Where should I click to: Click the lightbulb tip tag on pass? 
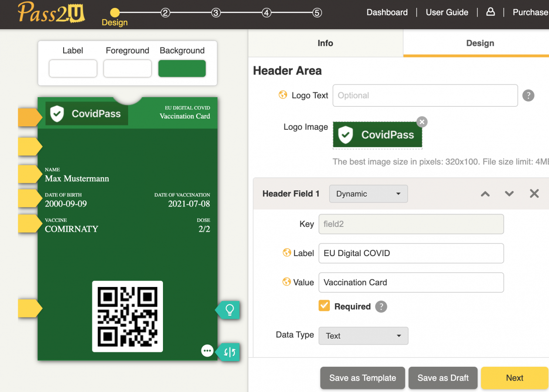(227, 310)
